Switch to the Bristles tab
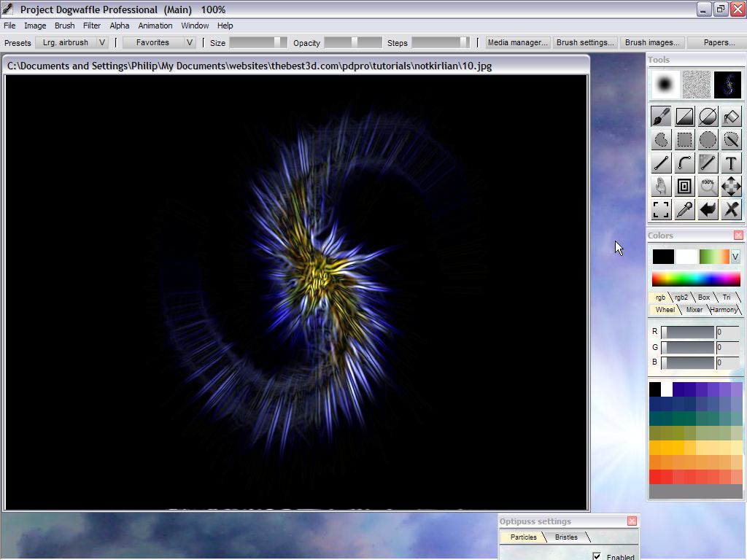747x560 pixels. click(x=566, y=537)
